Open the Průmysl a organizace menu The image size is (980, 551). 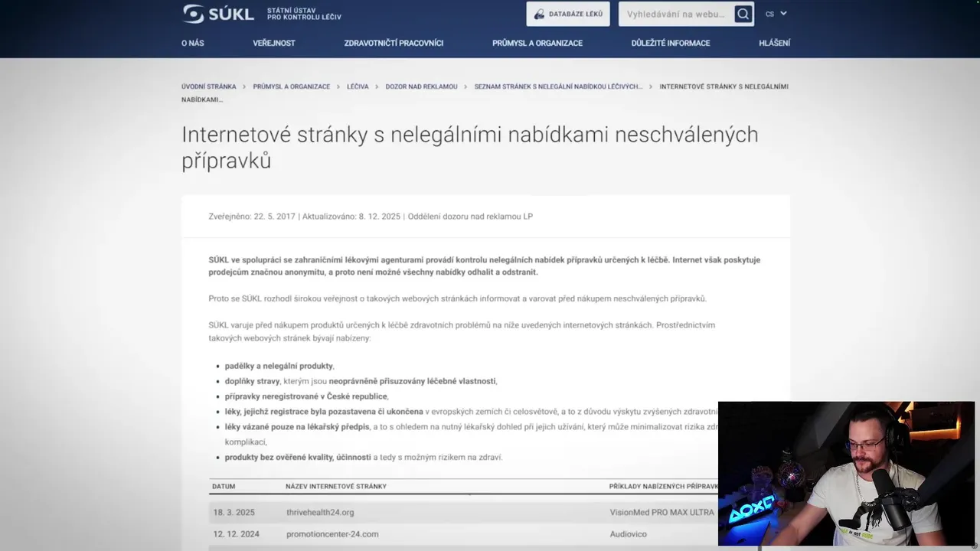pos(537,43)
